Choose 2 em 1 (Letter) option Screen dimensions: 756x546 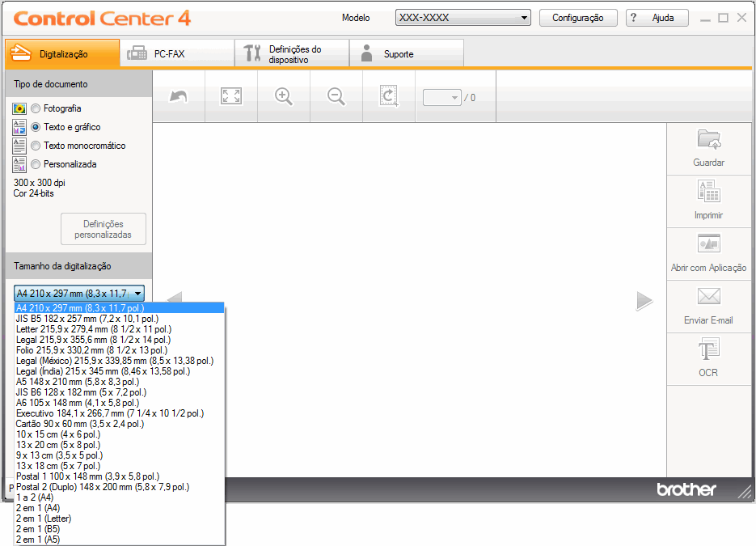120,518
